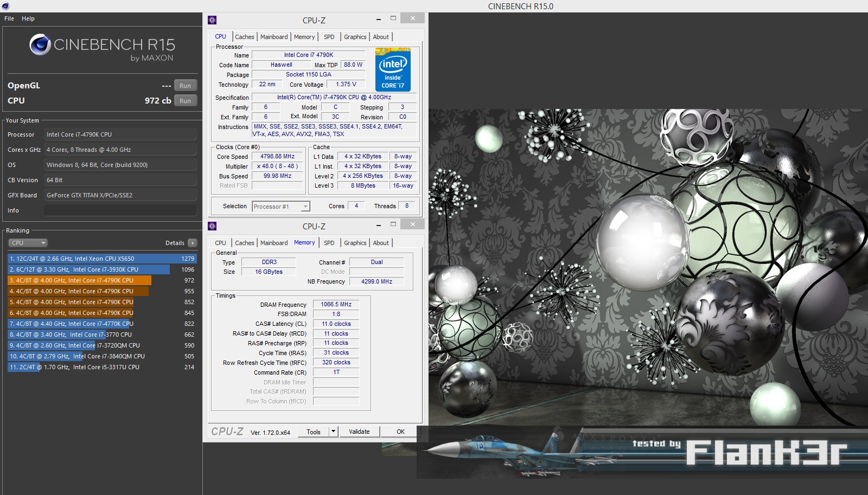
Task: Switch to Graphics tab in upper CPU-Z window
Action: point(355,37)
